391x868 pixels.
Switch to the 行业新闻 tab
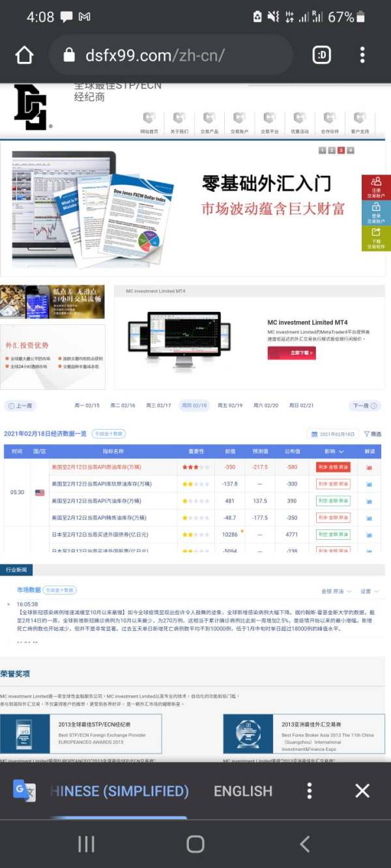(x=16, y=570)
